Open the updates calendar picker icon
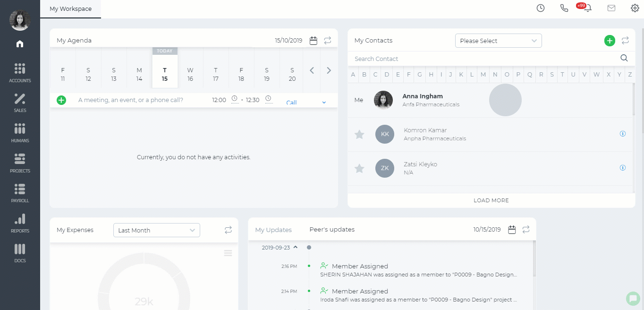Screen dimensions: 644x310 (x=512, y=230)
